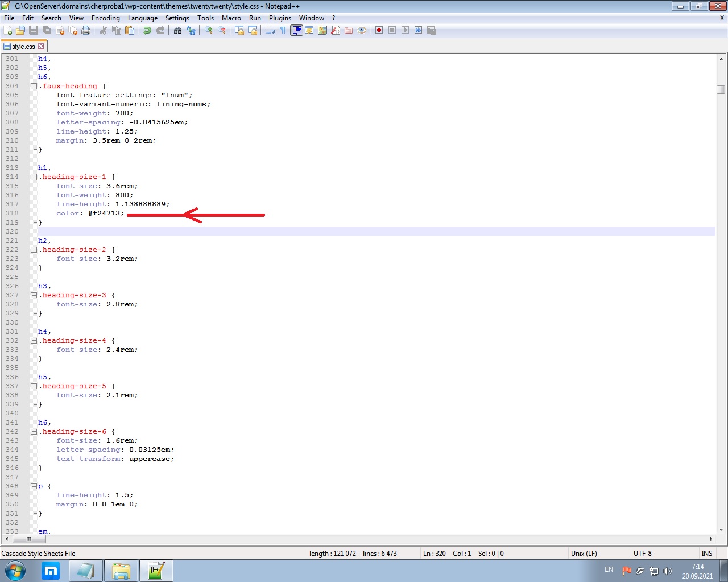Click the Redo toolbar icon
Image resolution: width=728 pixels, height=582 pixels.
(x=160, y=30)
